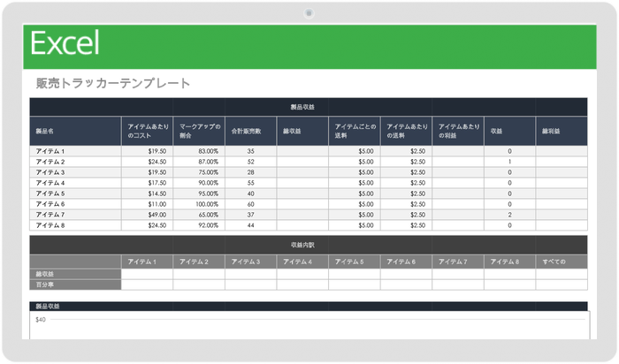Select the アイテムあたりのコスト column header
619x364 pixels.
[x=148, y=131]
